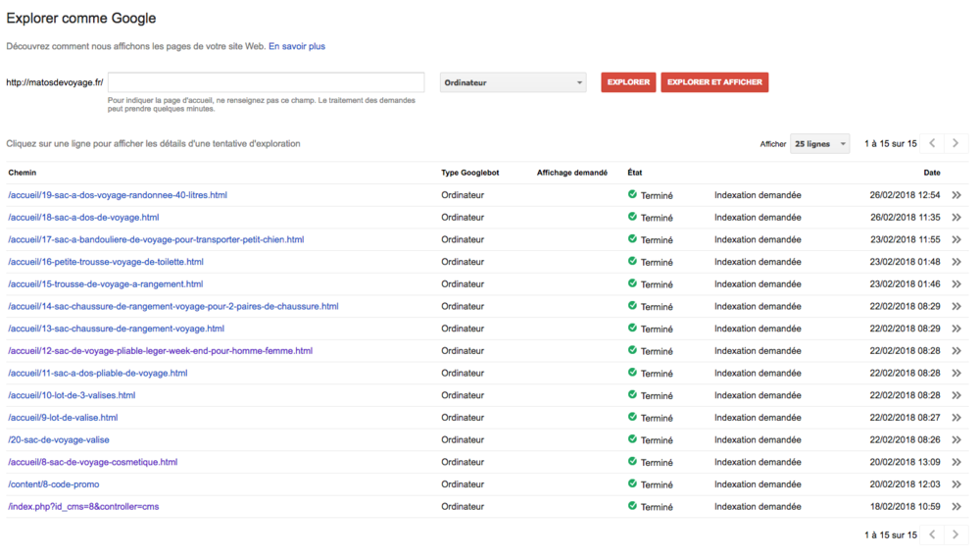Expand details for 8-code-promo row

(956, 484)
